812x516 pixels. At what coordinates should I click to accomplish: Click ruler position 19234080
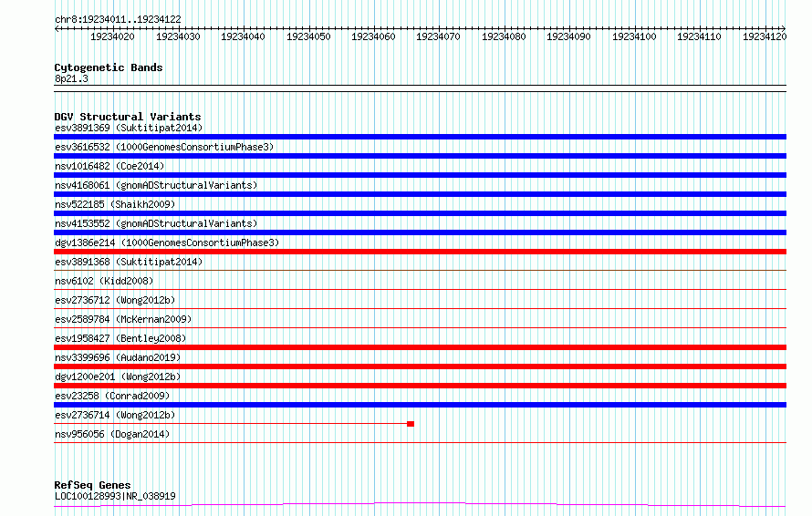[504, 36]
